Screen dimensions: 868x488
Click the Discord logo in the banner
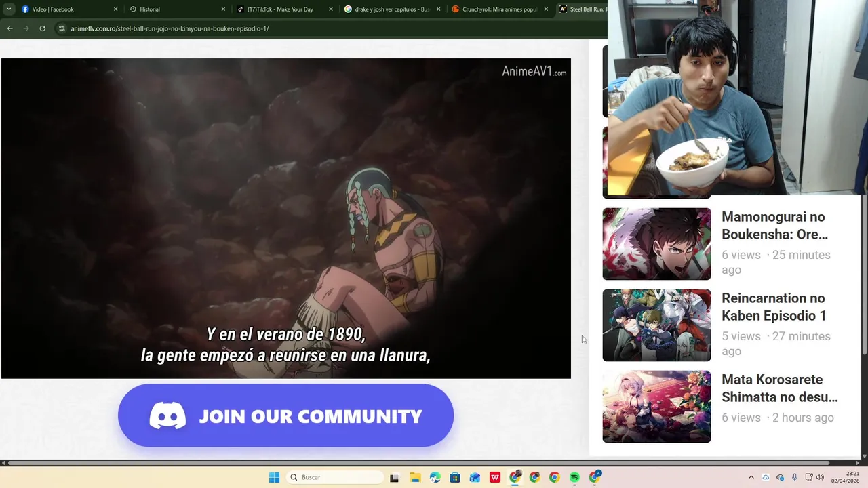point(167,415)
